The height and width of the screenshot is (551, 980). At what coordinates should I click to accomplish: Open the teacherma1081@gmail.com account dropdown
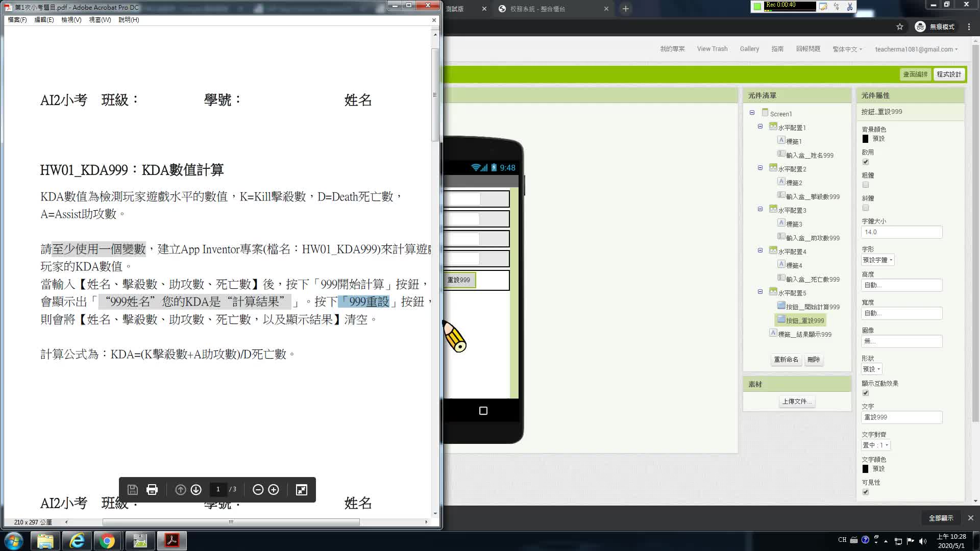tap(916, 49)
